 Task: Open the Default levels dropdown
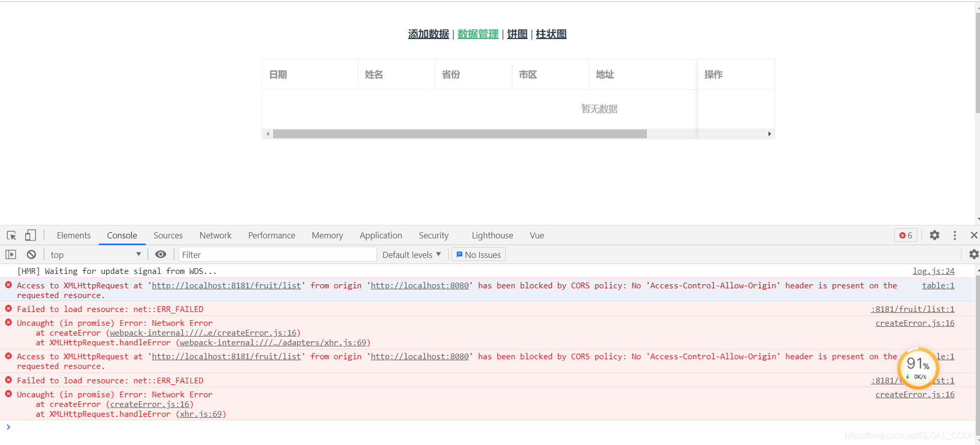click(412, 254)
